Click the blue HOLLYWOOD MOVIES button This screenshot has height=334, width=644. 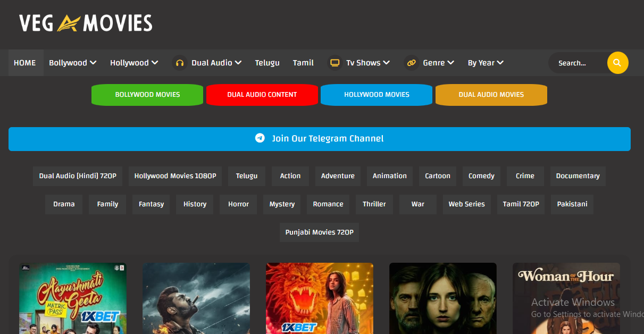point(377,95)
